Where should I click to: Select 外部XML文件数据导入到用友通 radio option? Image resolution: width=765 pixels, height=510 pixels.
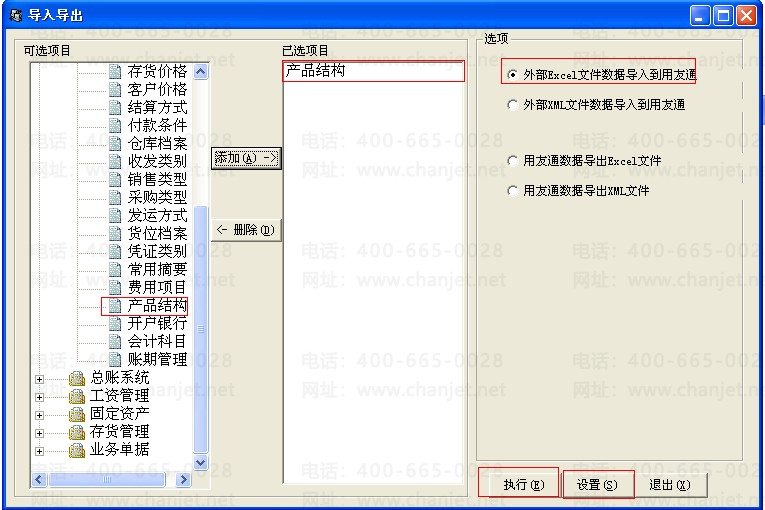(x=596, y=105)
